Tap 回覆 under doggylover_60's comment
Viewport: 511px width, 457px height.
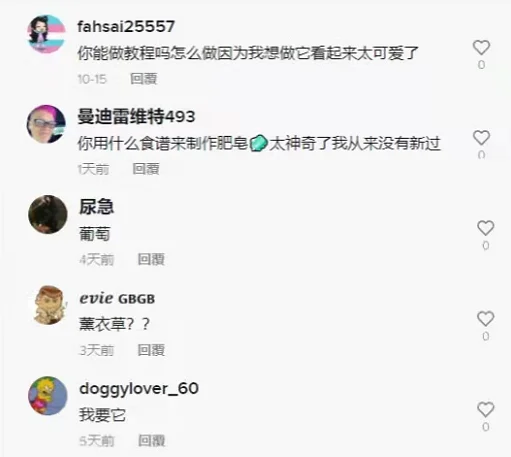pos(152,441)
